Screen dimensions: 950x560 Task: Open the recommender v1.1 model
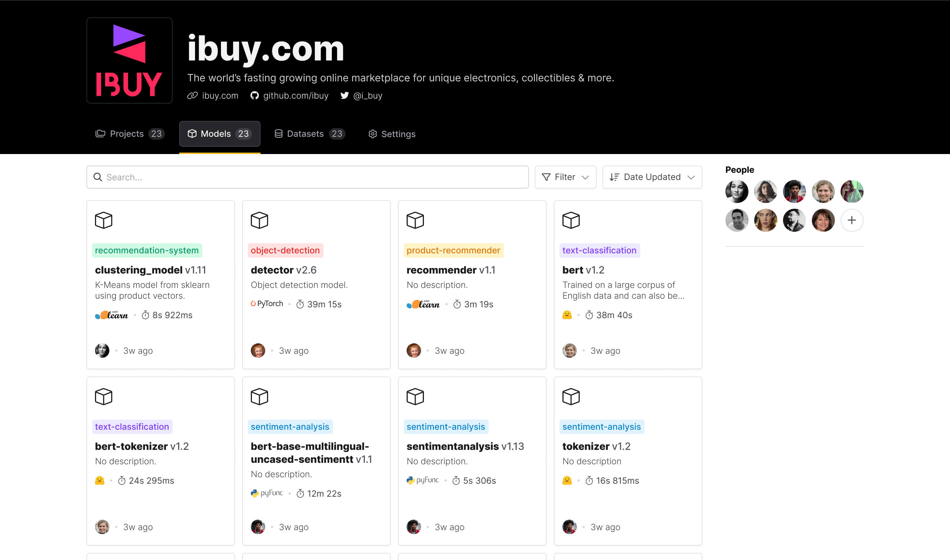[451, 270]
